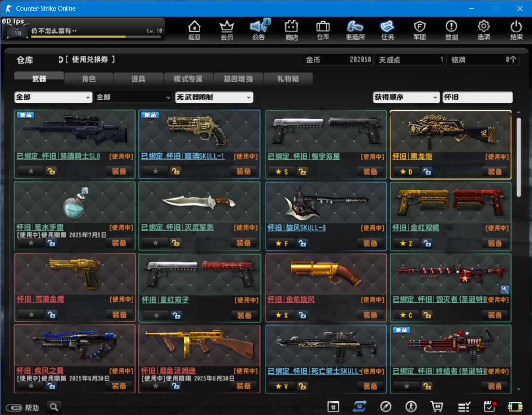
Task: Click the compass icon in bottom bar
Action: tap(385, 406)
